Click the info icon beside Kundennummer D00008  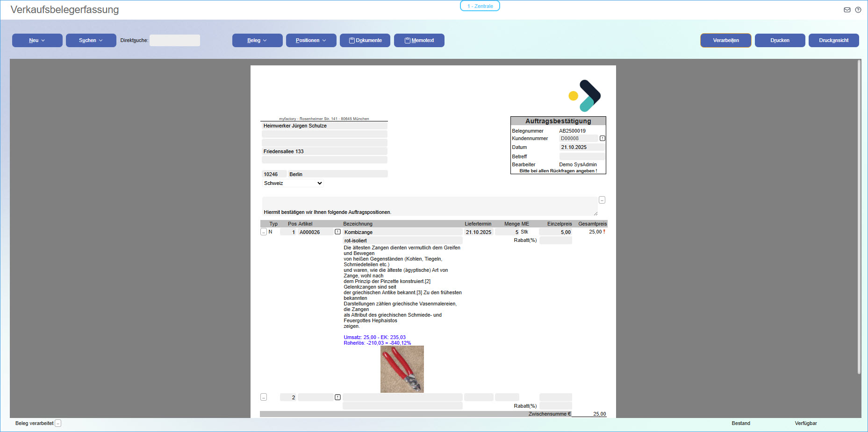[x=603, y=138]
